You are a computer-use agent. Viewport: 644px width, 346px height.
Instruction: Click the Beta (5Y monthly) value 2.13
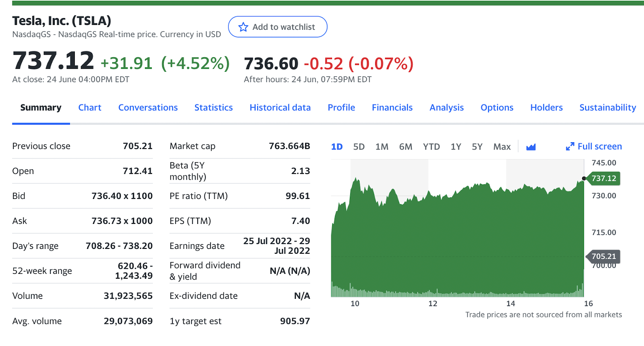click(301, 171)
